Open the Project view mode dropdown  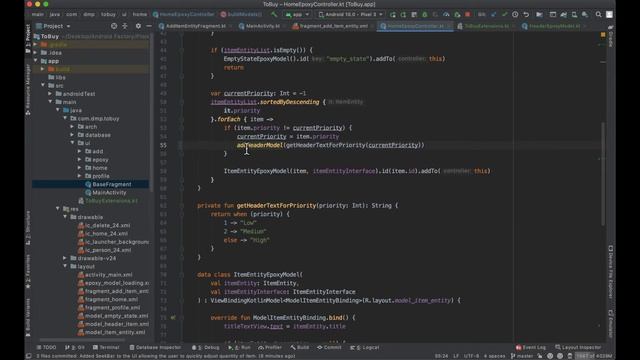53,26
